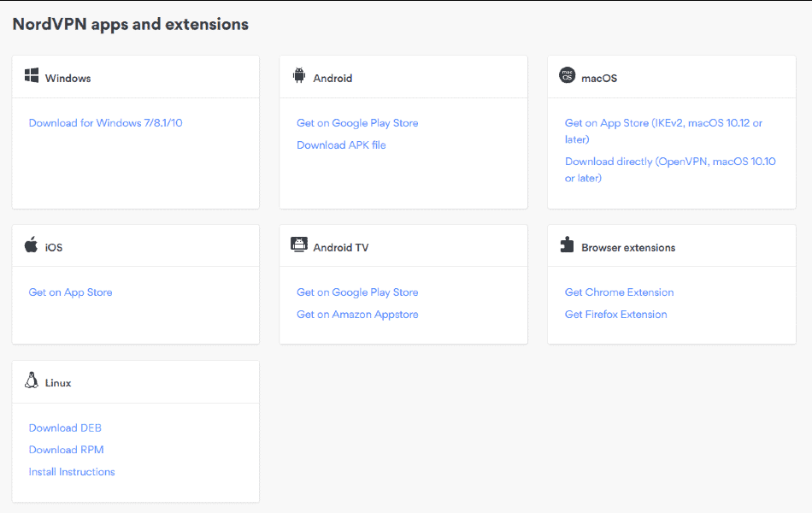Viewport: 812px width, 513px height.
Task: Click the Windows card heading text
Action: [x=68, y=79]
